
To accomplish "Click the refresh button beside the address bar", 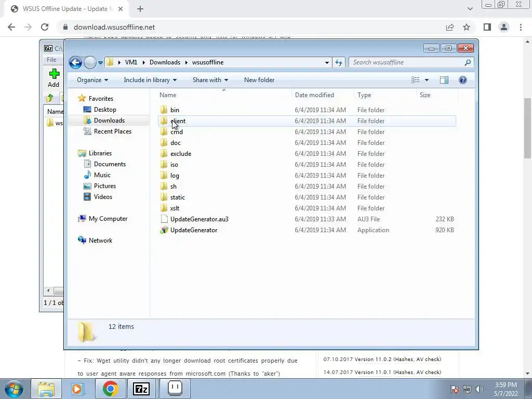I will click(339, 62).
